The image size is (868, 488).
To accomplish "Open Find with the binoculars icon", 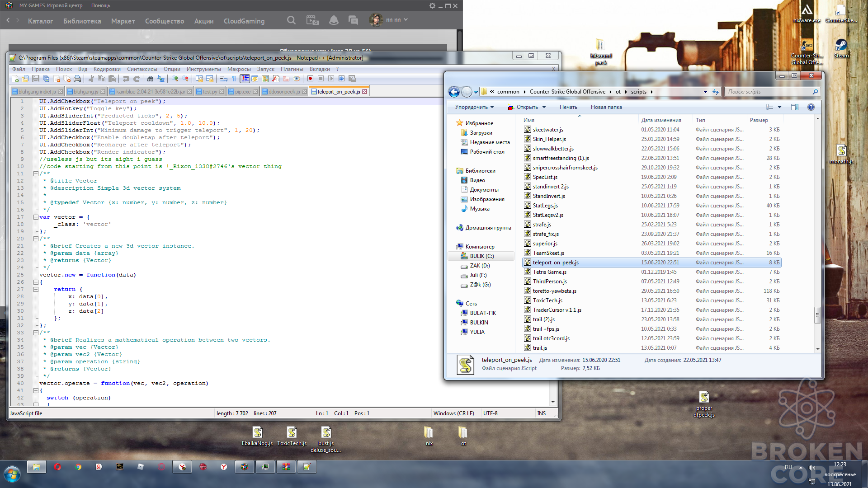I will 150,79.
